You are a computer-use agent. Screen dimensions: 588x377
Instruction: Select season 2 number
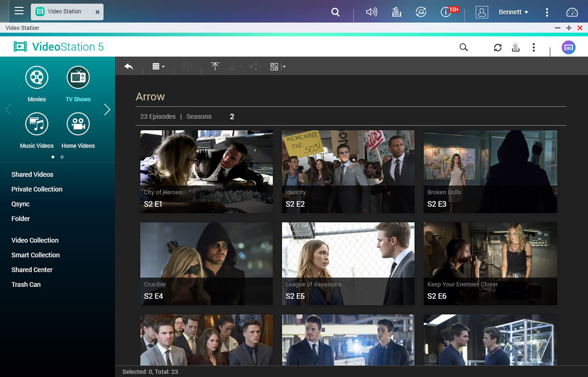tap(232, 116)
